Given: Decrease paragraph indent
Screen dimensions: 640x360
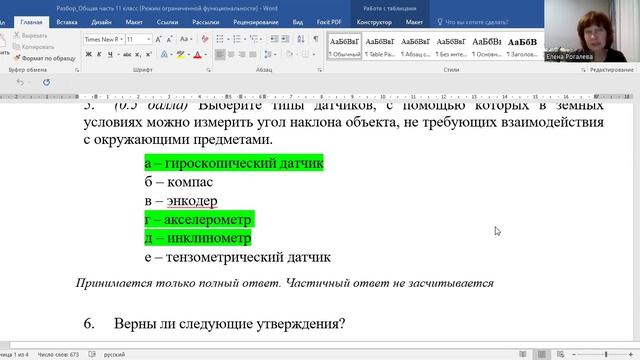Looking at the screenshot, I should click(274, 39).
